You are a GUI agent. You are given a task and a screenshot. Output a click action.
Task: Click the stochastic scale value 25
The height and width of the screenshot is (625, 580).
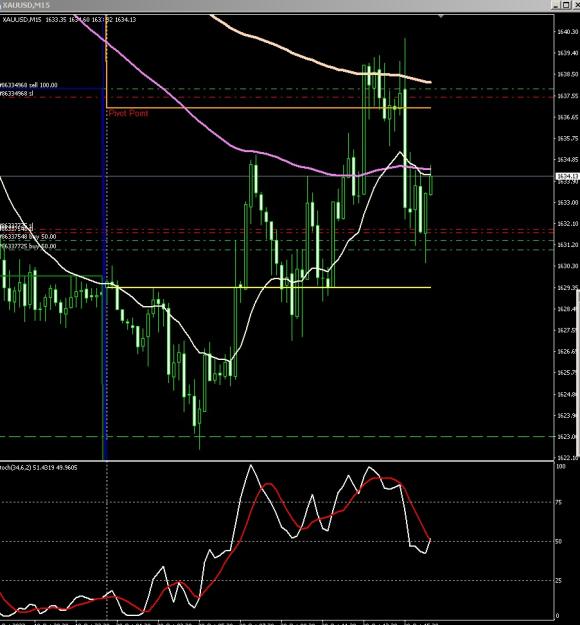(559, 581)
